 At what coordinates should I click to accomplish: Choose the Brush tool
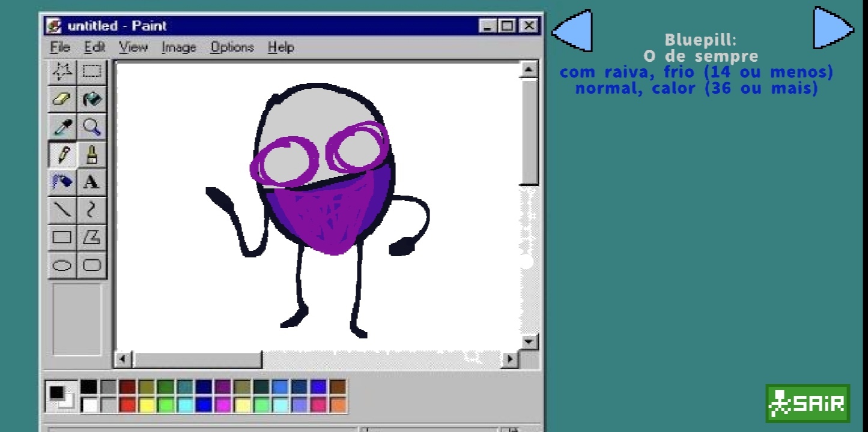coord(92,155)
